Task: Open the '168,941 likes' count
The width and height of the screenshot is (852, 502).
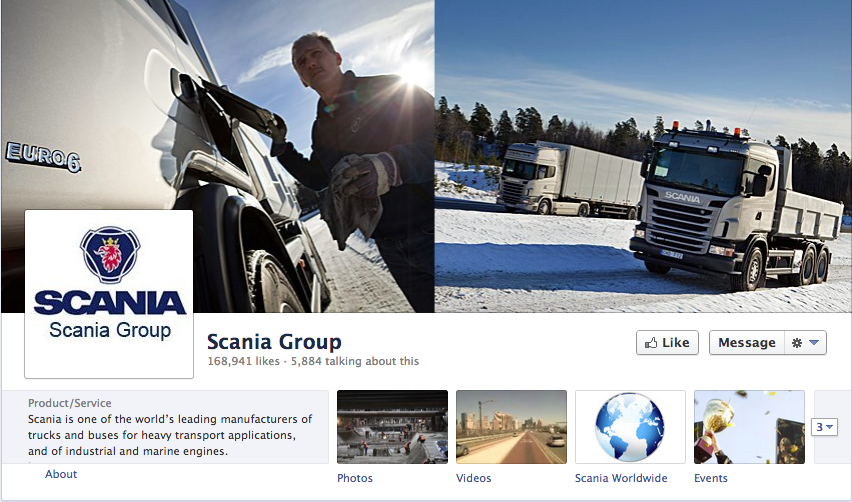Action: tap(243, 361)
